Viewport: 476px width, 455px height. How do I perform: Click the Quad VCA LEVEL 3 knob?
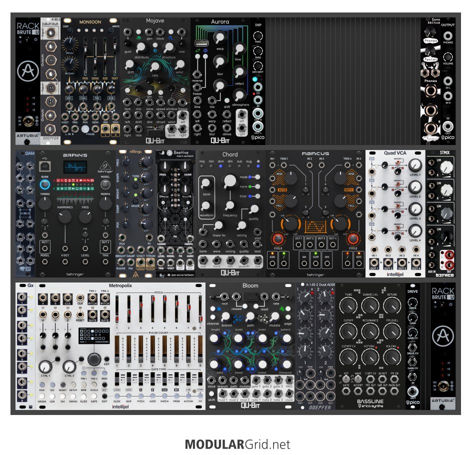click(415, 209)
